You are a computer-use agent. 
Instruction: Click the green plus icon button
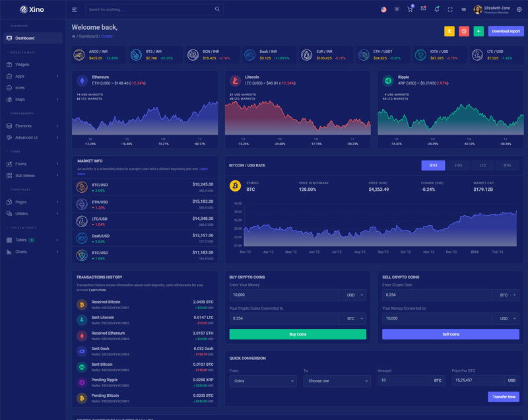[x=478, y=31]
